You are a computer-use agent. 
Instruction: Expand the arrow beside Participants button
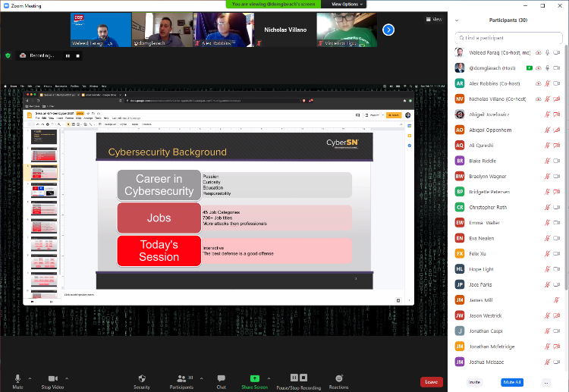point(201,378)
